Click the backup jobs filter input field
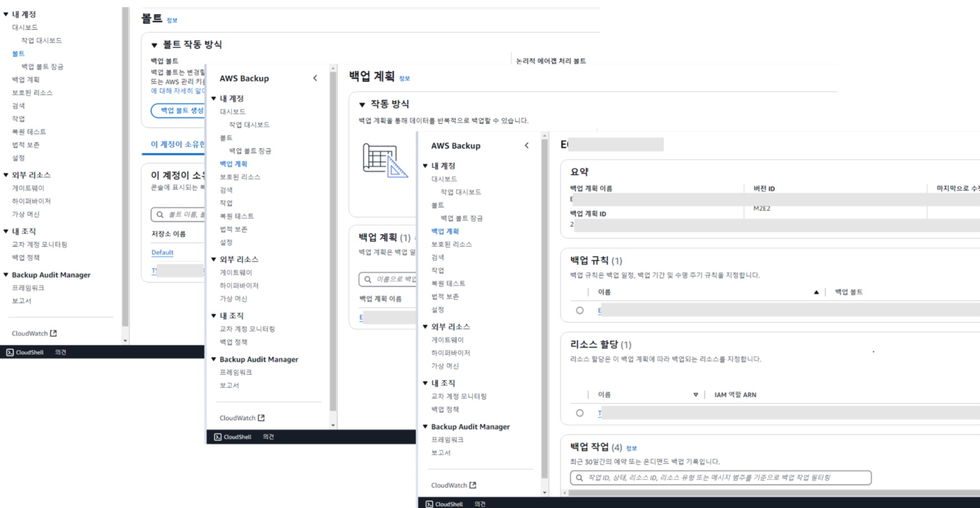The image size is (980, 508). [x=721, y=477]
